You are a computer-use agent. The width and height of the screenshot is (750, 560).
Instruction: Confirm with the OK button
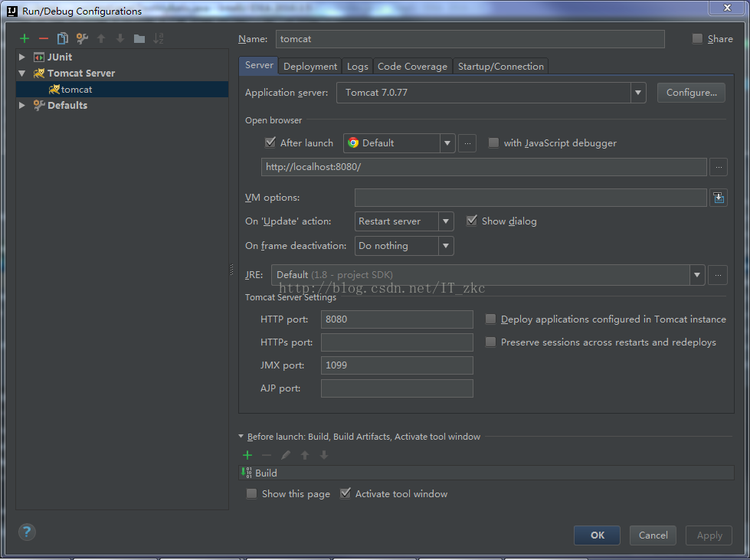pos(597,535)
